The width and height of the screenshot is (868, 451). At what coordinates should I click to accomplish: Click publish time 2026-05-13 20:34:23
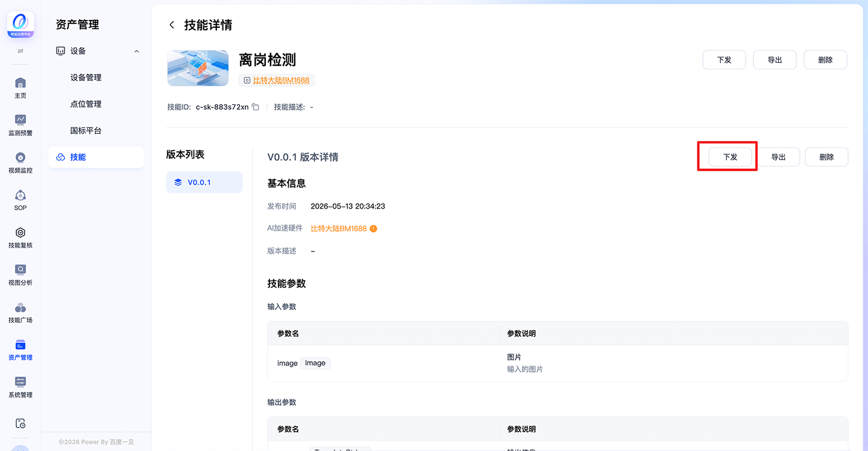[x=348, y=206]
